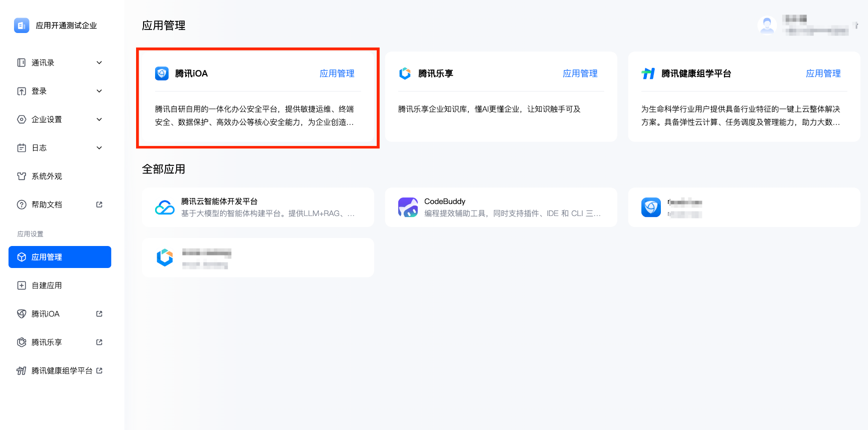This screenshot has width=868, height=430.
Task: Click the hexagon app logo in the last card
Action: pyautogui.click(x=165, y=258)
